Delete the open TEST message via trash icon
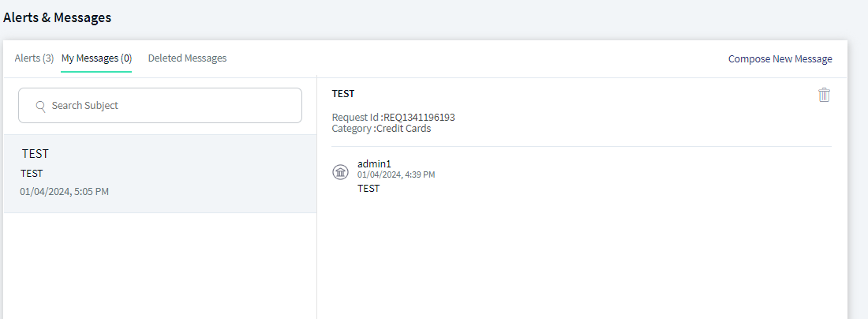This screenshot has width=868, height=319. pos(824,95)
